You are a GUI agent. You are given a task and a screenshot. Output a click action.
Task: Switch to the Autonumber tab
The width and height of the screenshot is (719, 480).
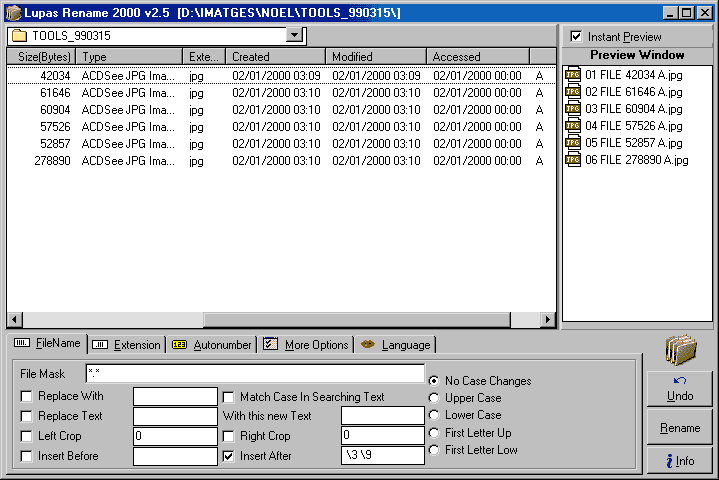(x=210, y=345)
